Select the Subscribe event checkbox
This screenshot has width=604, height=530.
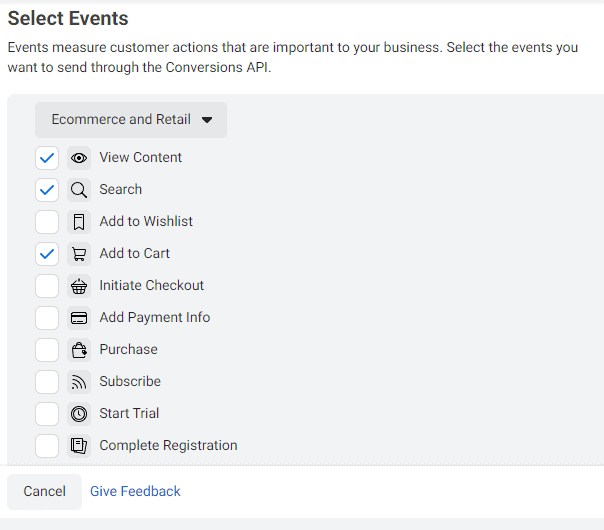coord(47,382)
